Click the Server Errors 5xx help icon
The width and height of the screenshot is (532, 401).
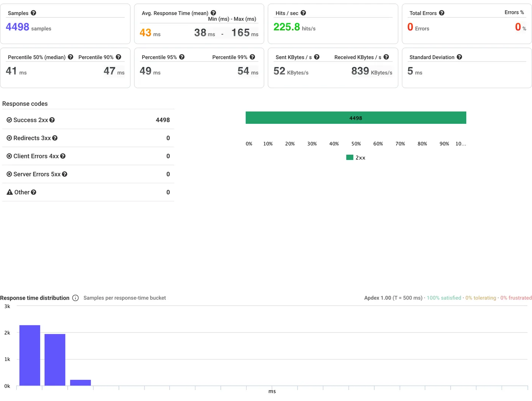(65, 174)
